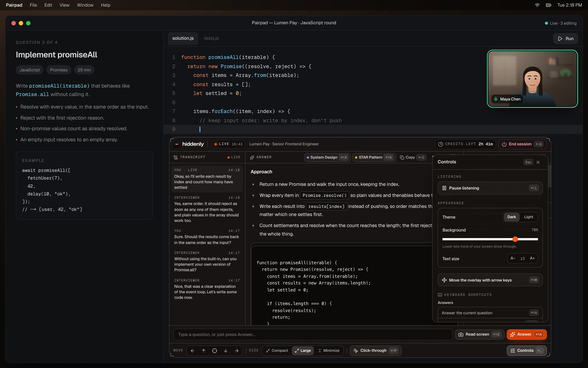588x368 pixels.
Task: Move the overlay right with arrow button
Action: [237, 351]
